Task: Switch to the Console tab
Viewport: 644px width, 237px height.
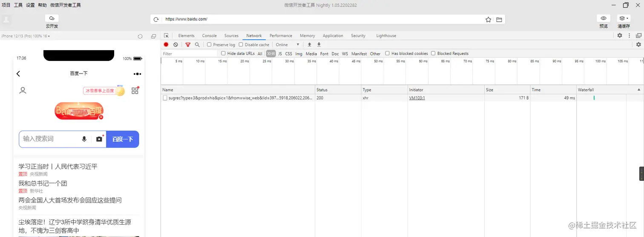Action: click(209, 36)
